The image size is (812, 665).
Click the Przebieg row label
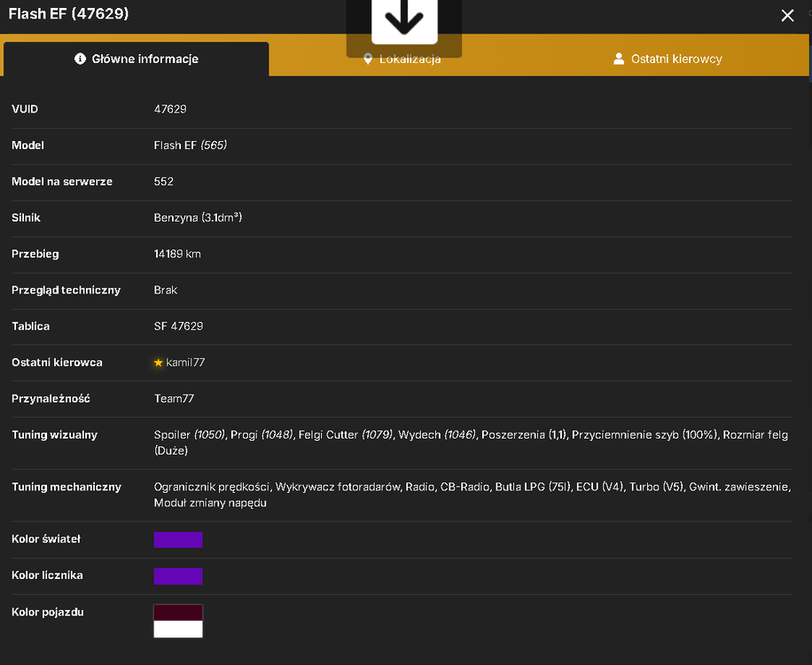[x=35, y=254]
